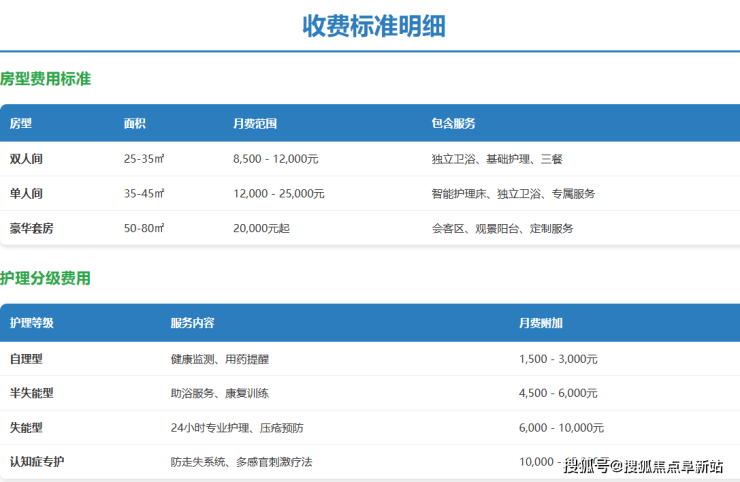Click the 8,500 - 12,000元 price cell
This screenshot has width=740, height=482.
tap(275, 159)
